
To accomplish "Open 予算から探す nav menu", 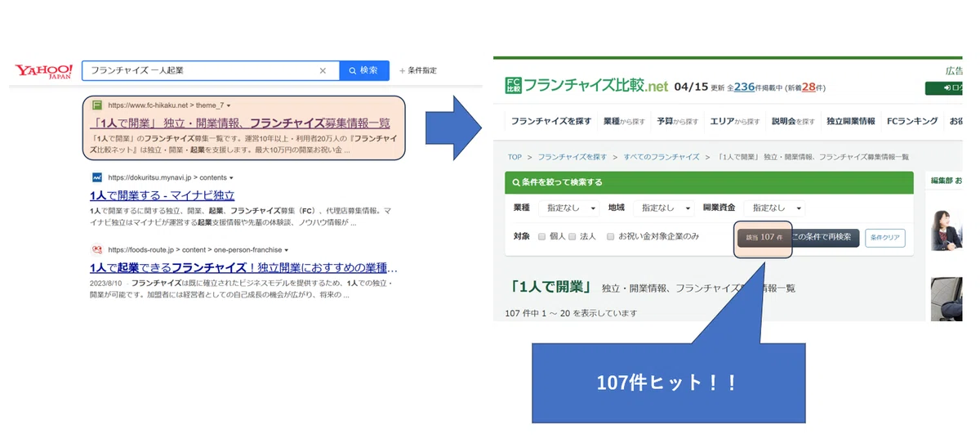I will pos(677,121).
